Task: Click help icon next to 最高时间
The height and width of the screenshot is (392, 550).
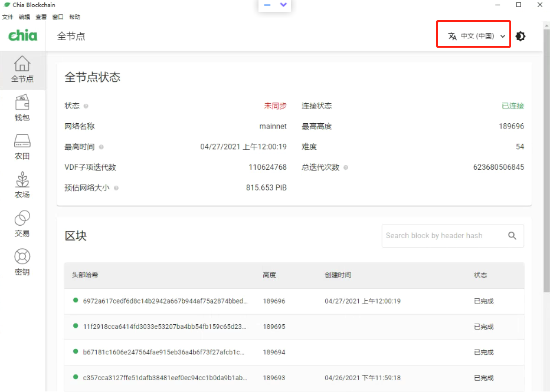Action: 101,147
